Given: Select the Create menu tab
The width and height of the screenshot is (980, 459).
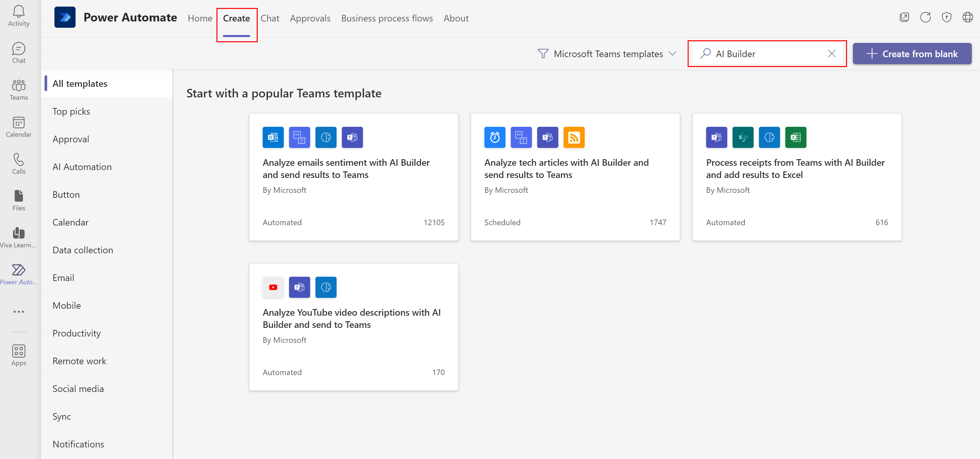Looking at the screenshot, I should (236, 18).
